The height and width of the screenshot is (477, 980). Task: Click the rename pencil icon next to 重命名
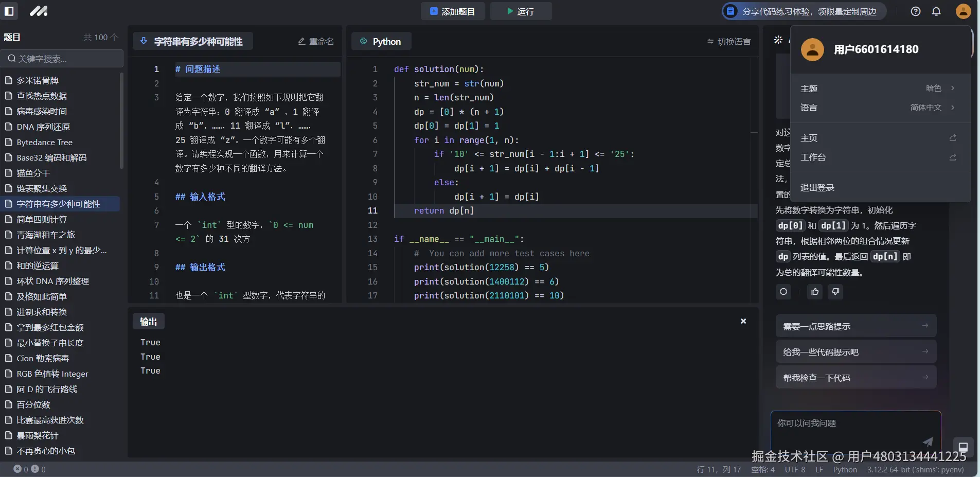pyautogui.click(x=302, y=41)
